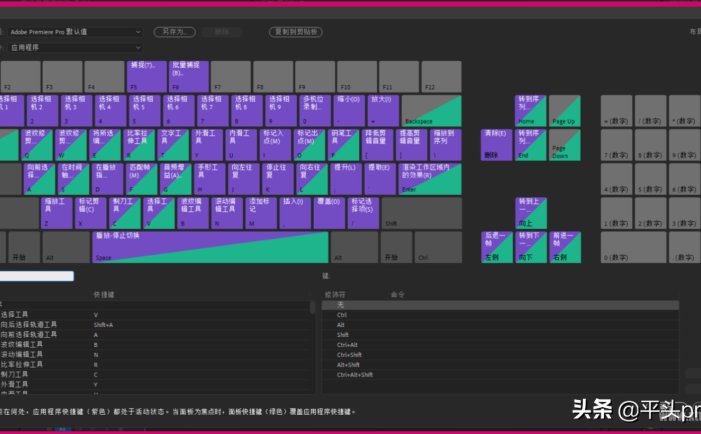Select the Backspace key on the keyboard map
Viewport: 701px width, 434px height.
point(426,110)
